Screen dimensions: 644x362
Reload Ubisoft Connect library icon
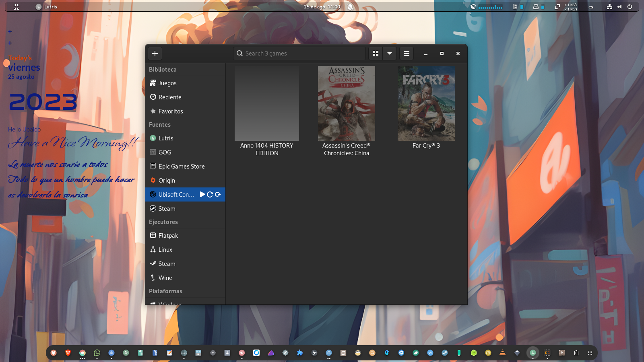click(x=210, y=194)
